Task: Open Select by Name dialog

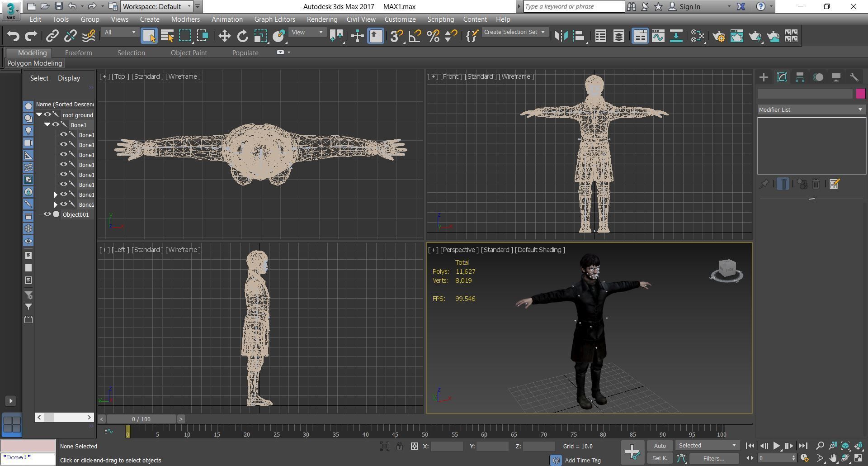Action: [167, 36]
